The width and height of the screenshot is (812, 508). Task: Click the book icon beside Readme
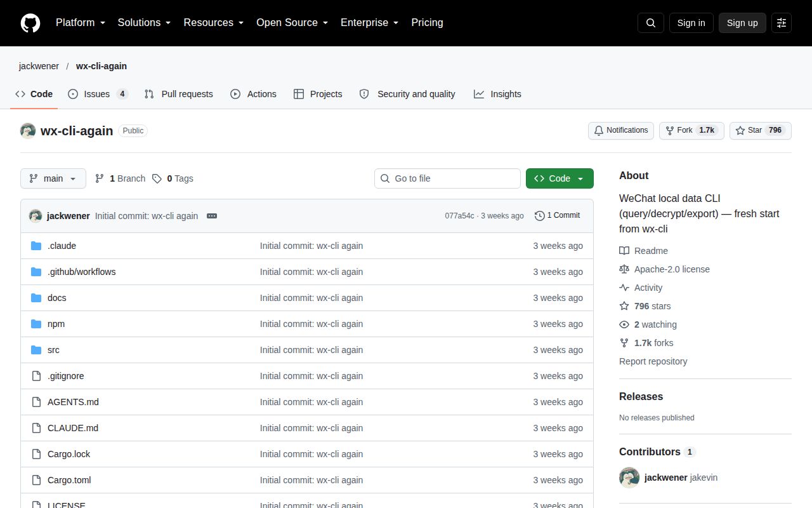(x=624, y=251)
